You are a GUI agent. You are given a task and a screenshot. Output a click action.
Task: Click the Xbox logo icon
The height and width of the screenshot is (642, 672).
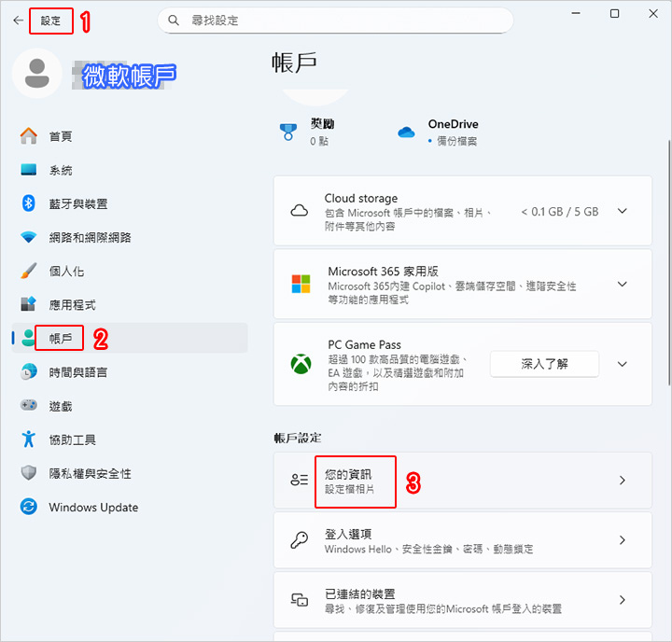pos(301,364)
